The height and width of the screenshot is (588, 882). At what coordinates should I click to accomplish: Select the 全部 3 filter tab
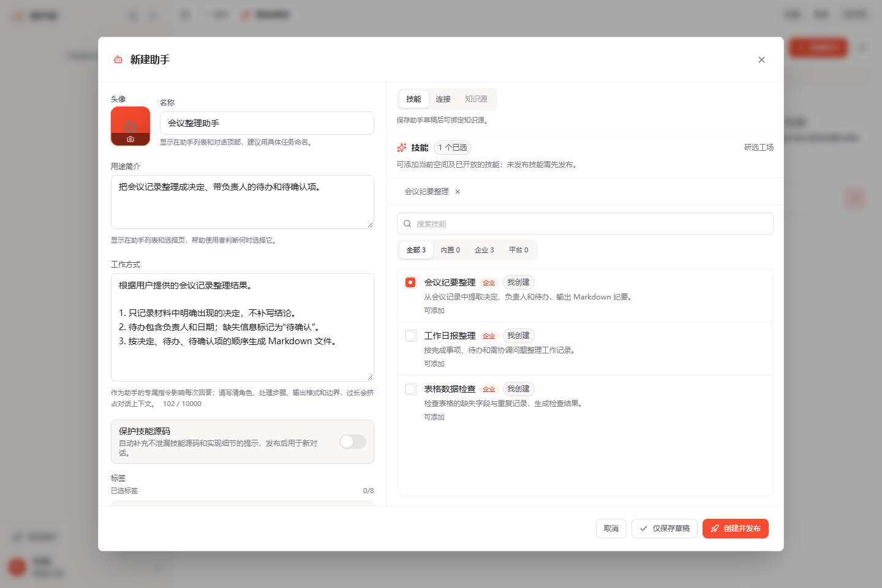tap(416, 250)
